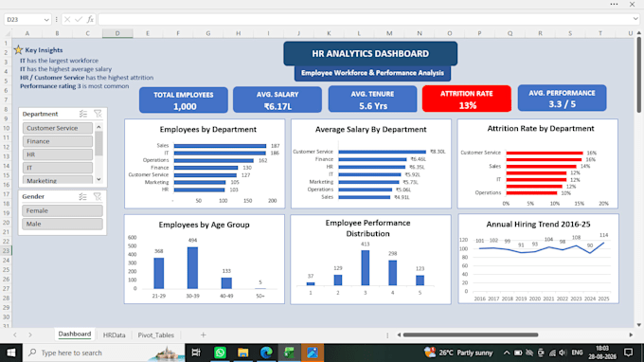Open the Name Box dropdown arrow
Image resolution: width=644 pixels, height=362 pixels.
(46, 20)
